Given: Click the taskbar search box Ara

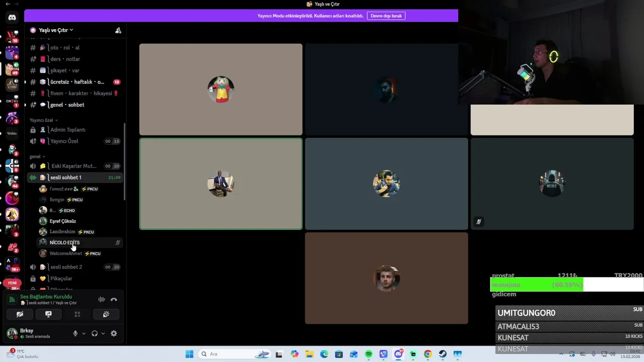Looking at the screenshot, I should (234, 354).
